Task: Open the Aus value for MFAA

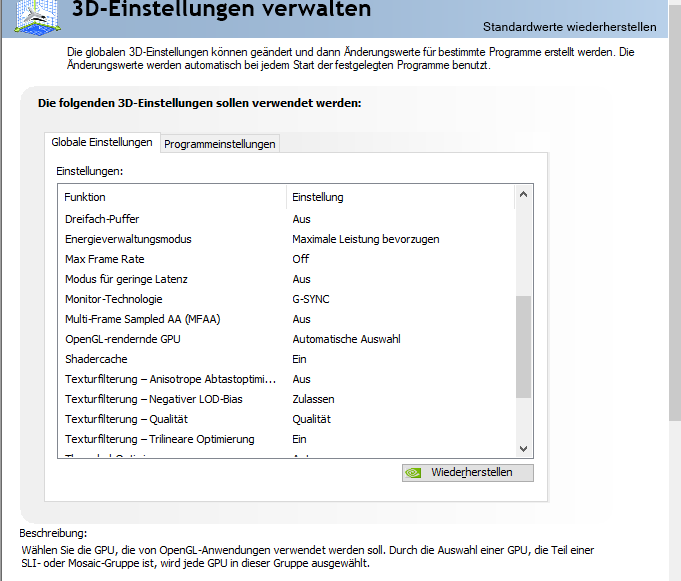Action: tap(301, 319)
